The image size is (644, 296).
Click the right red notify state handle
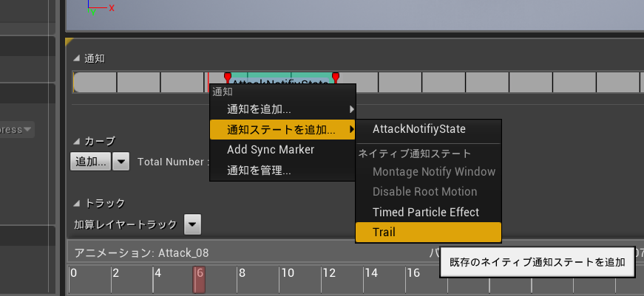coord(336,77)
